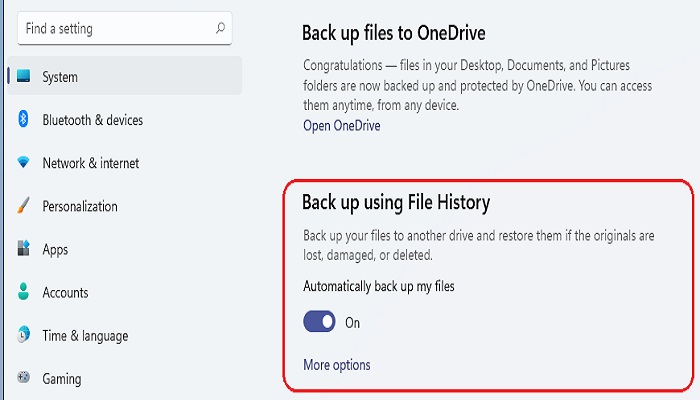Go to Bluetooth & devices text label
Viewport: 700px width, 400px height.
(92, 120)
